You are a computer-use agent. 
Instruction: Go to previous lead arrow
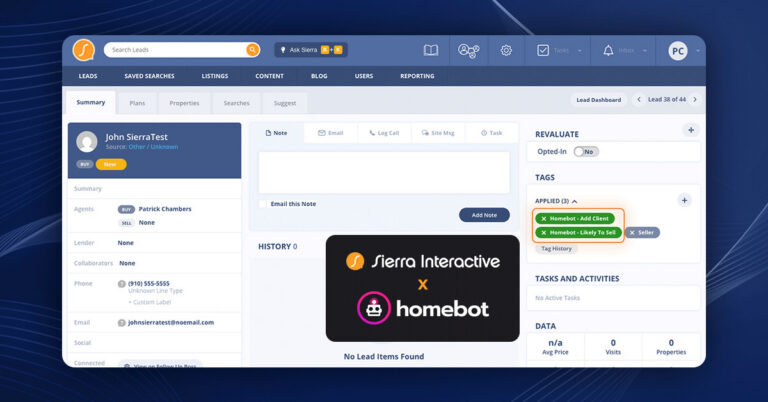pyautogui.click(x=639, y=99)
